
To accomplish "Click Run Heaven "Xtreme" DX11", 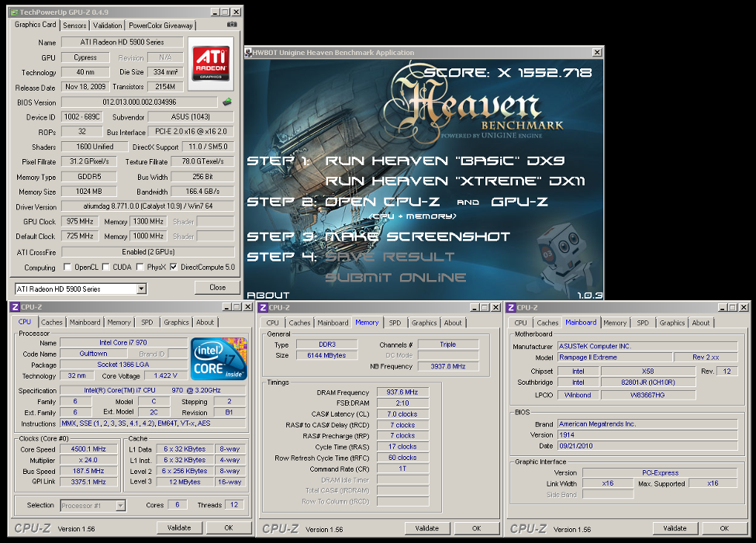I will click(x=454, y=182).
